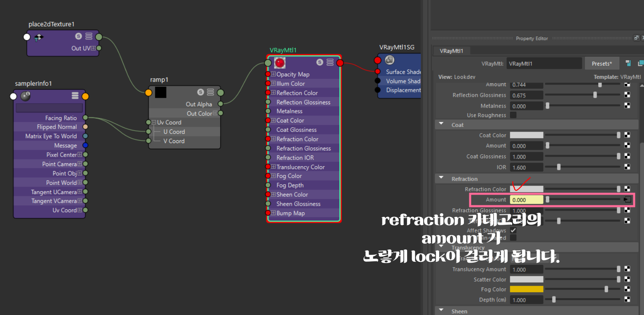Click the Flipped Normal row on samplerInfo1
The image size is (644, 315).
click(49, 127)
